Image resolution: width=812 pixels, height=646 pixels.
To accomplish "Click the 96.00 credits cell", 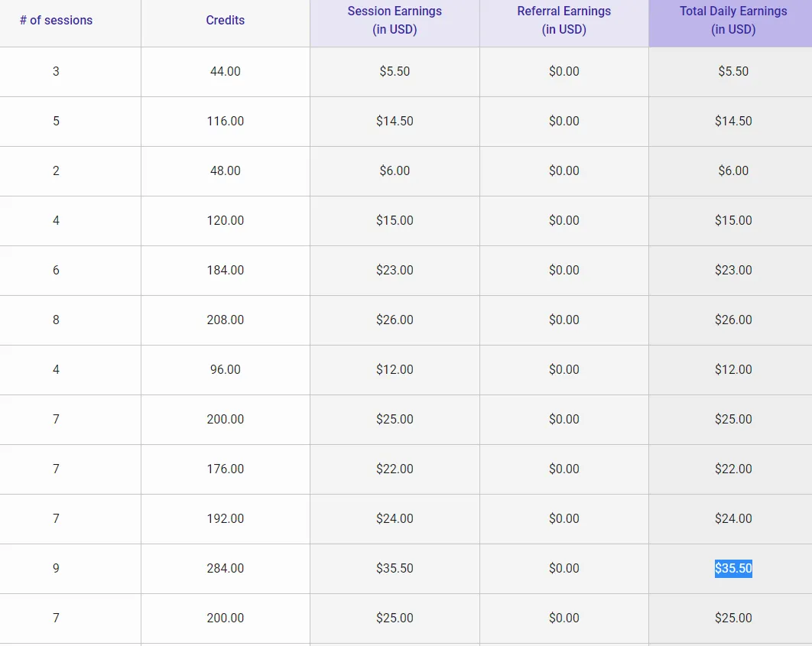I will pyautogui.click(x=226, y=369).
